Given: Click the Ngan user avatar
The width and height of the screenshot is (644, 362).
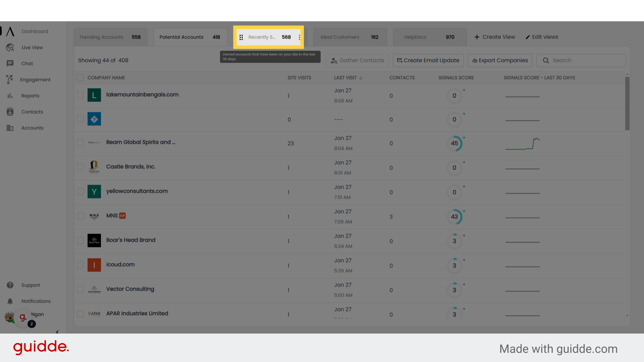Looking at the screenshot, I should (x=10, y=317).
